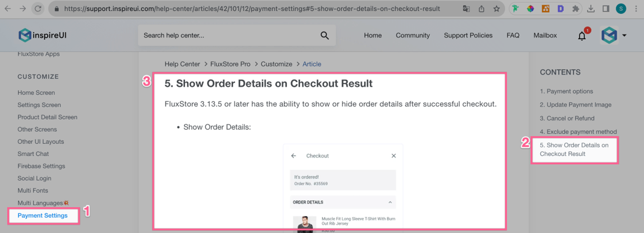Open the Mailbox menu item
This screenshot has height=233, width=644.
(545, 35)
